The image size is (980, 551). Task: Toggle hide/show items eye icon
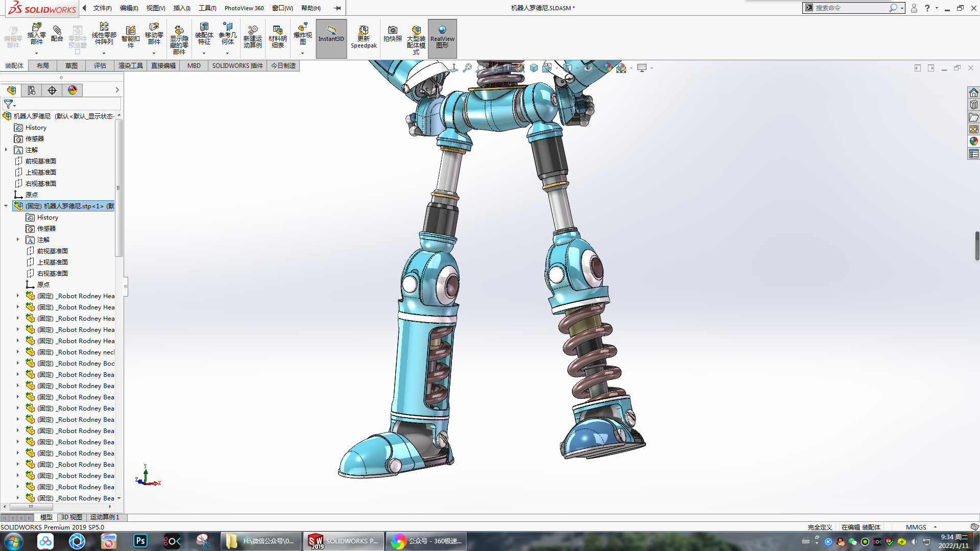click(588, 68)
